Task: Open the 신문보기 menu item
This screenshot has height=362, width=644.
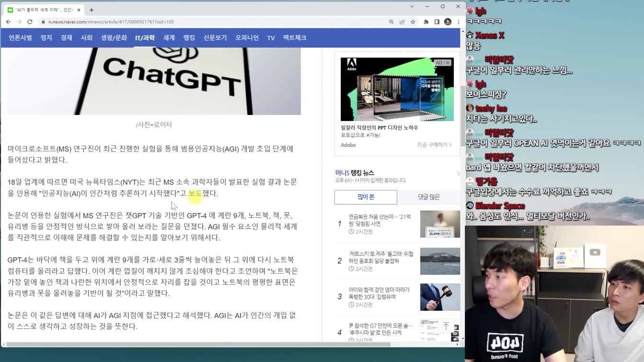Action: click(x=215, y=37)
